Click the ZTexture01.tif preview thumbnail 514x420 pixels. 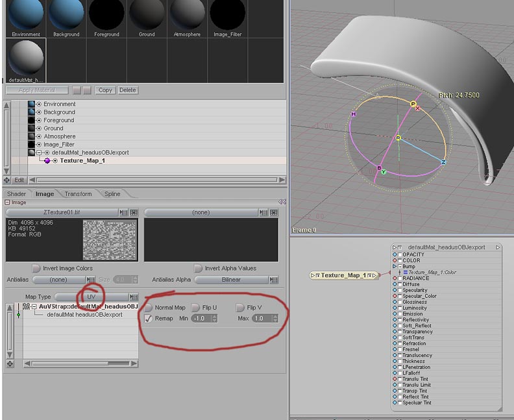(110, 240)
